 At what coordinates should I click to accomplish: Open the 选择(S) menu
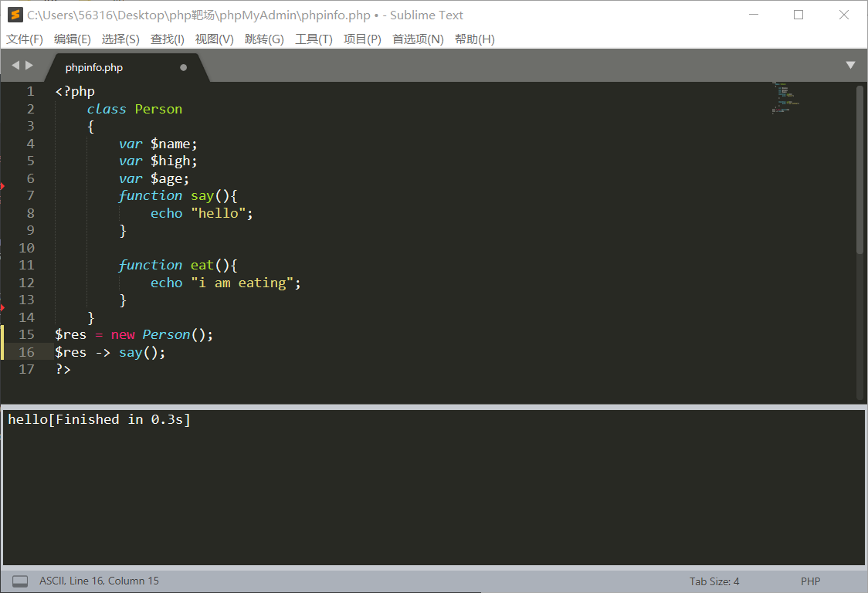[120, 39]
